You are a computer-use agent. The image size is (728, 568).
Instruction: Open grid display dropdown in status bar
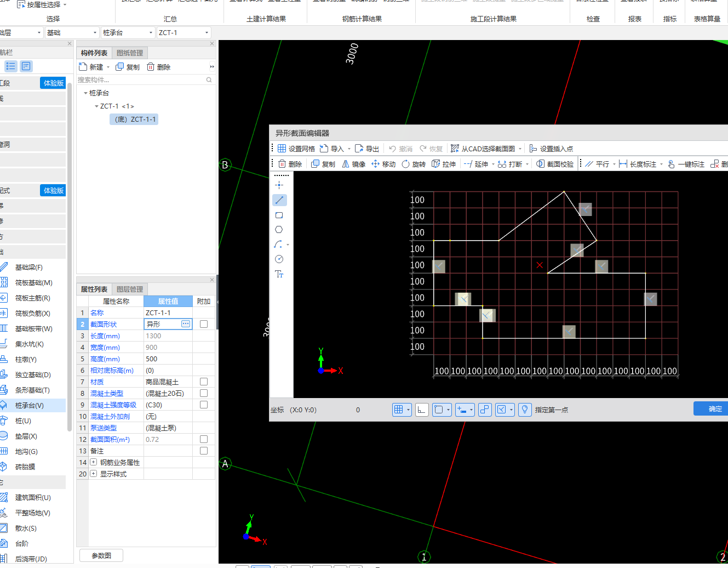pos(409,410)
